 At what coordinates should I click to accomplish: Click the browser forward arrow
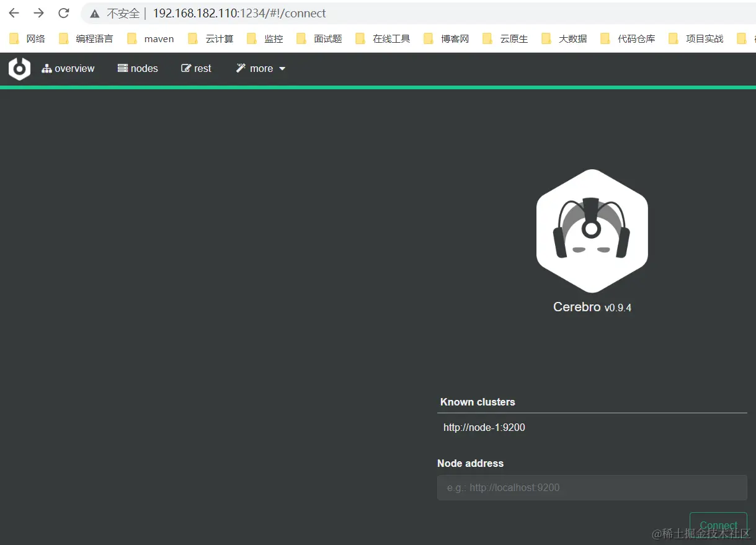38,13
